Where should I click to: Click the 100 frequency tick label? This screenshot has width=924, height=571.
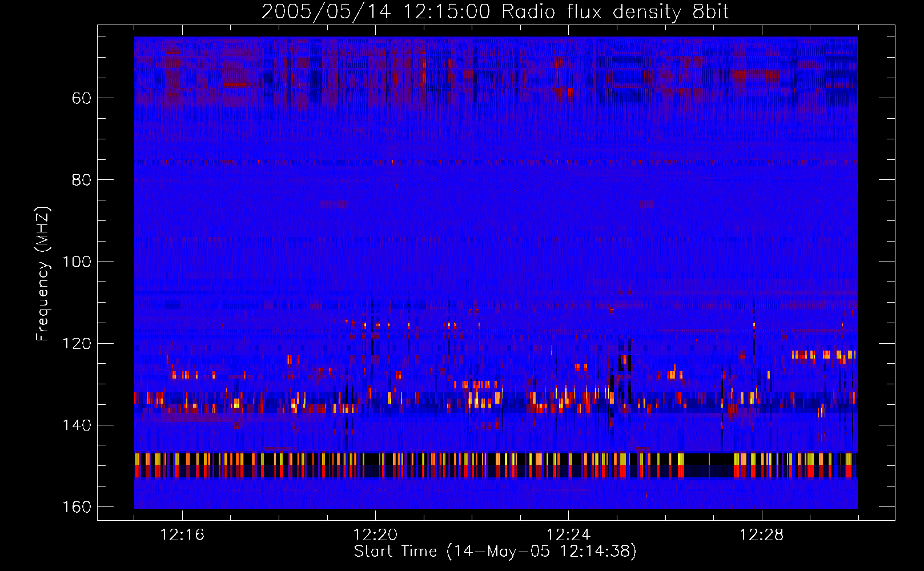coord(77,262)
